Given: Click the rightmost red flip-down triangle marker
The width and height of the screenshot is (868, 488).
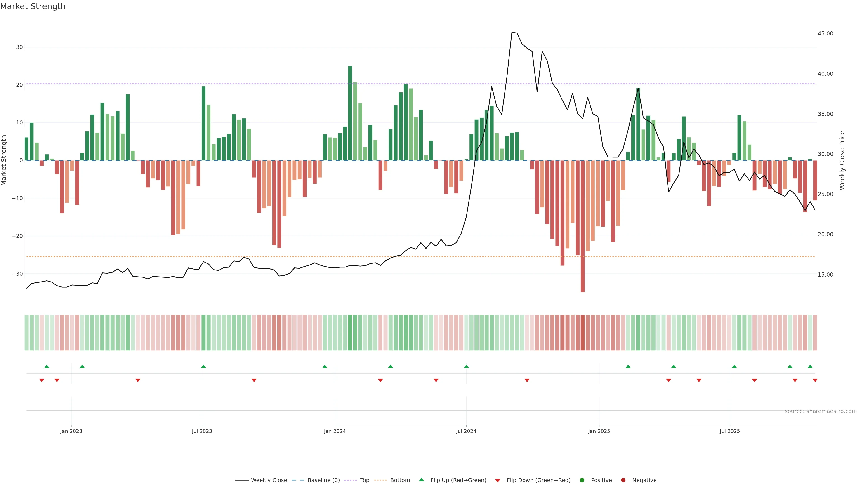Looking at the screenshot, I should pyautogui.click(x=815, y=380).
